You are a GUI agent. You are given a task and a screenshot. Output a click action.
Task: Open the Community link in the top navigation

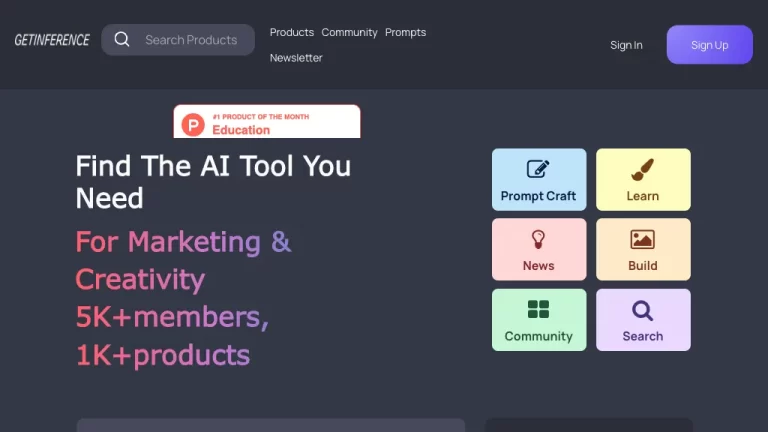point(349,32)
